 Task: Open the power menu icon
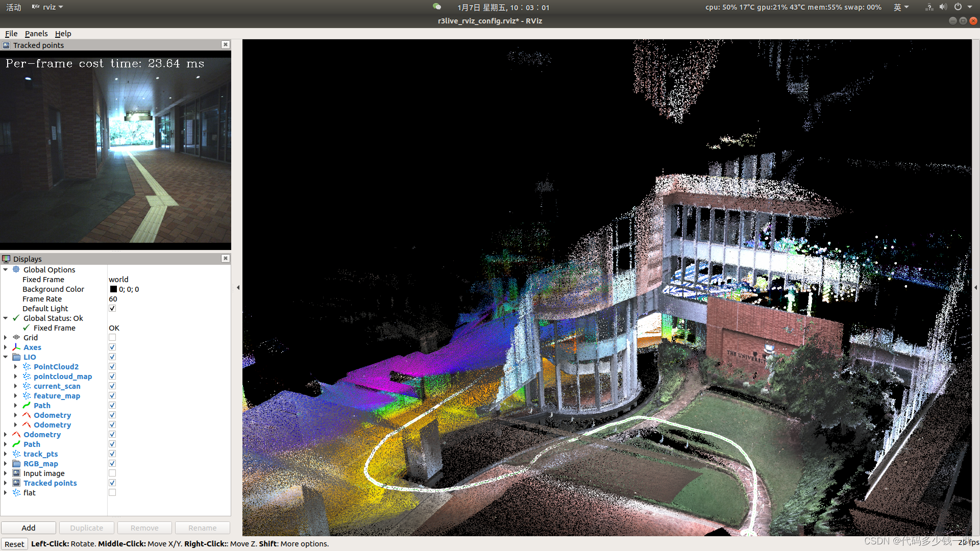coord(958,7)
